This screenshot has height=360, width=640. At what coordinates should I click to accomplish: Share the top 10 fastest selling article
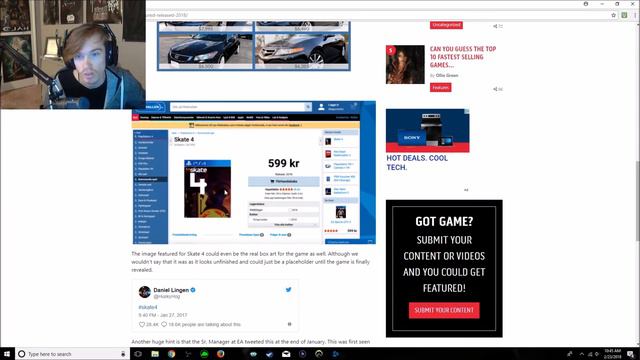(496, 89)
